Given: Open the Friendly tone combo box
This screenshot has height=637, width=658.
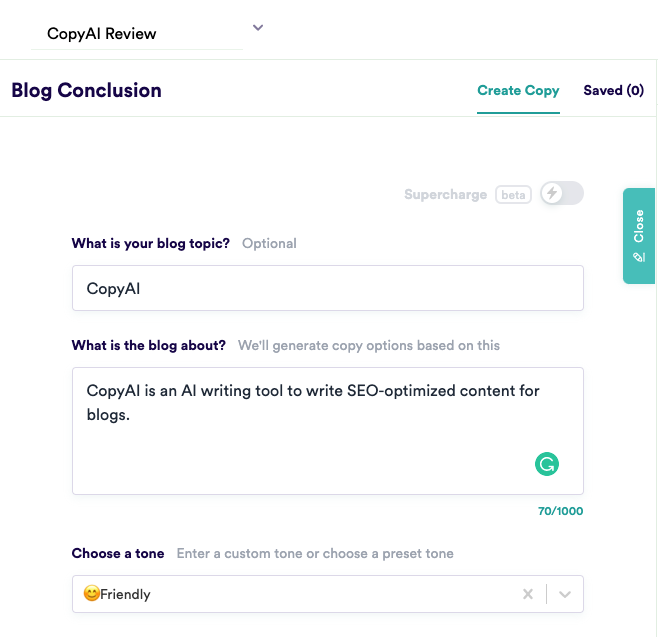Looking at the screenshot, I should [300, 594].
